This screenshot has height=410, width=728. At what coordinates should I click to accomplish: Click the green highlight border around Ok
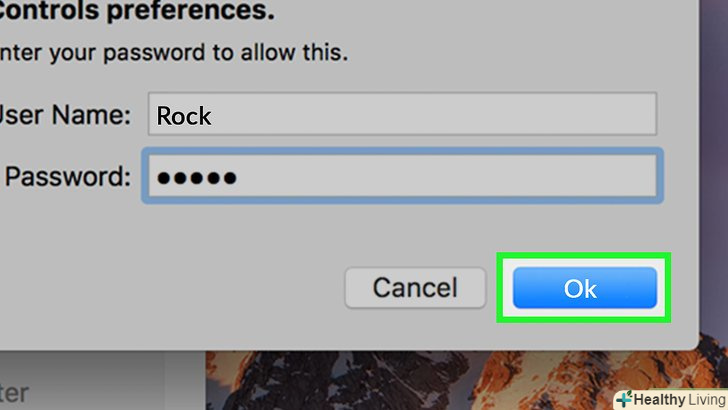(x=499, y=289)
